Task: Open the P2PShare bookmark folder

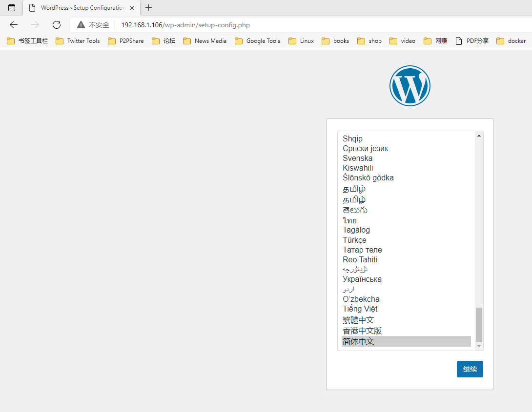Action: 126,41
